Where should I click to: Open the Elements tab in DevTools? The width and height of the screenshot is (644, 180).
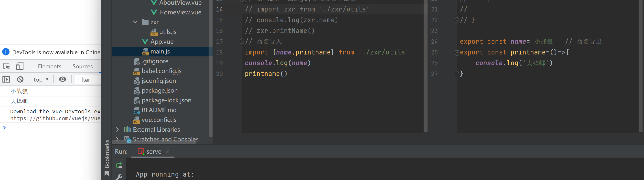pos(50,66)
